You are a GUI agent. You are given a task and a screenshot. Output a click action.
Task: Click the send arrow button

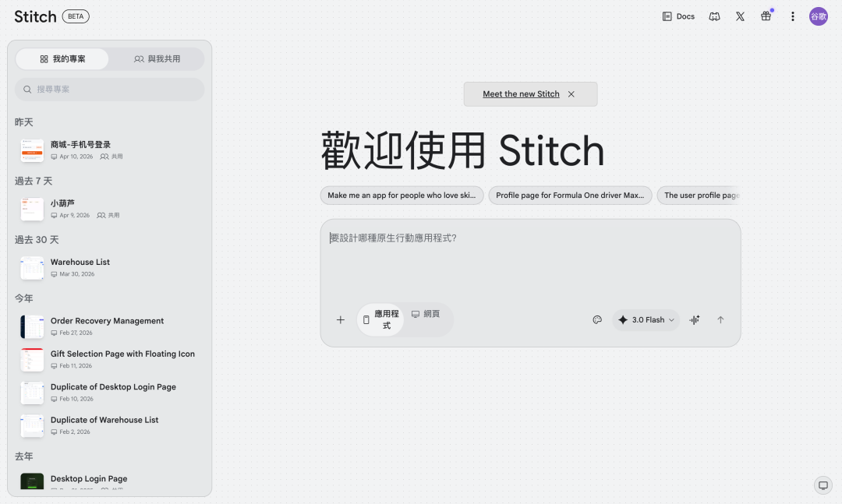tap(720, 320)
